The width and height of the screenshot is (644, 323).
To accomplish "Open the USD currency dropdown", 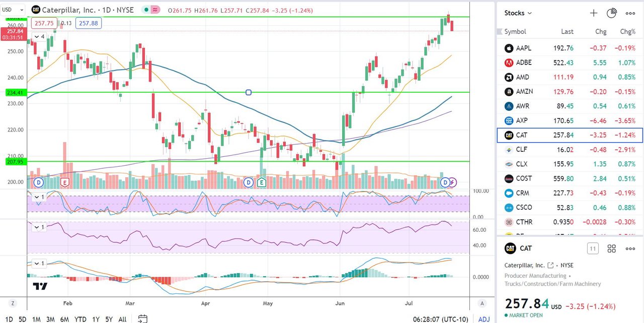I will click(x=14, y=9).
